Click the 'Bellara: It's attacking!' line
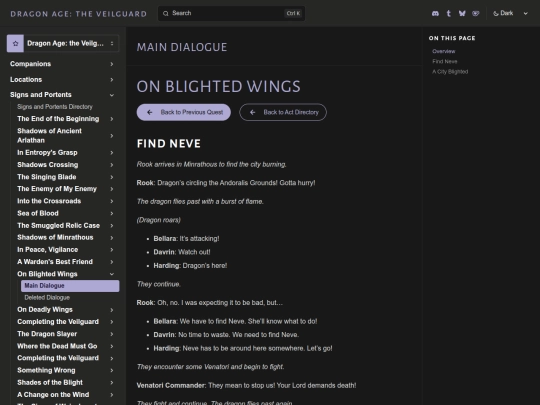540x405 pixels. (x=186, y=239)
